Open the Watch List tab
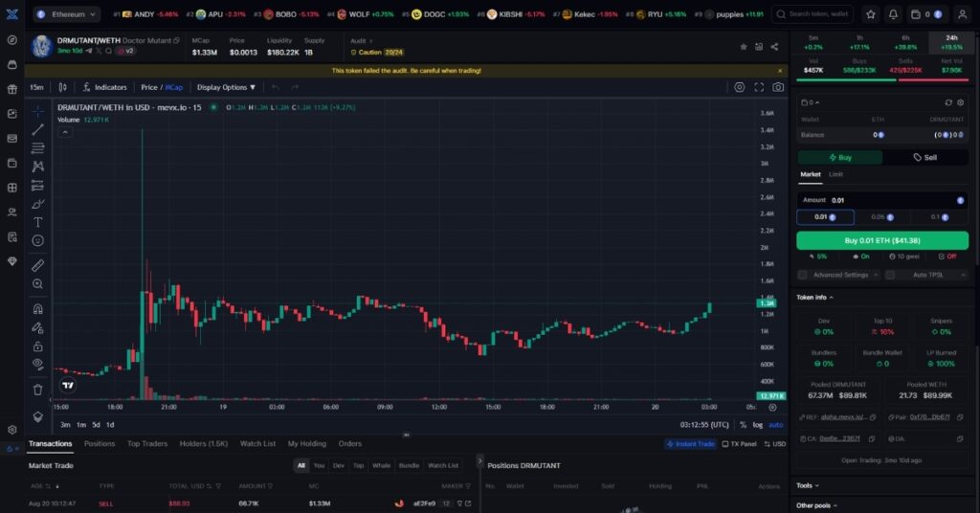 click(257, 444)
